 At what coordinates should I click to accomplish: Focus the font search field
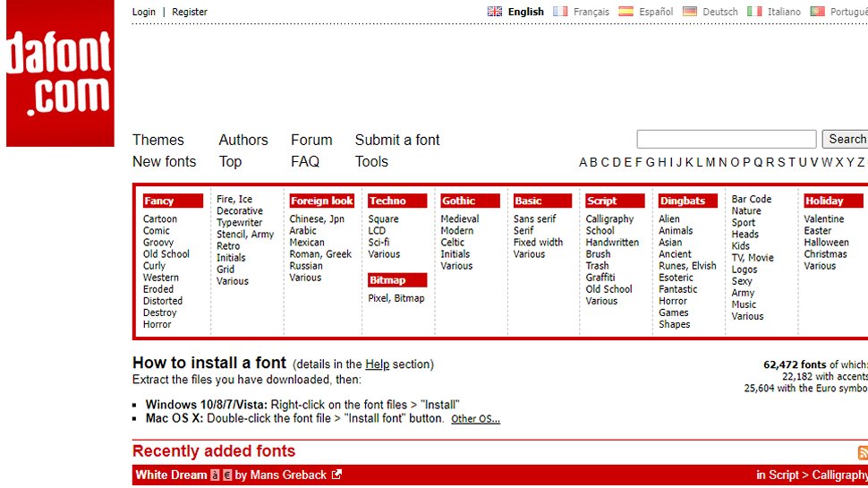726,139
